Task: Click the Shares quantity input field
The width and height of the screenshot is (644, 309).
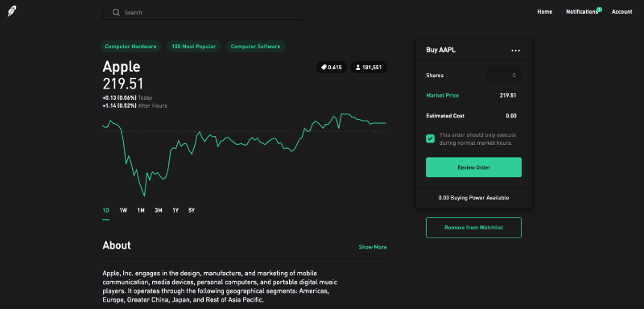Action: click(x=504, y=76)
